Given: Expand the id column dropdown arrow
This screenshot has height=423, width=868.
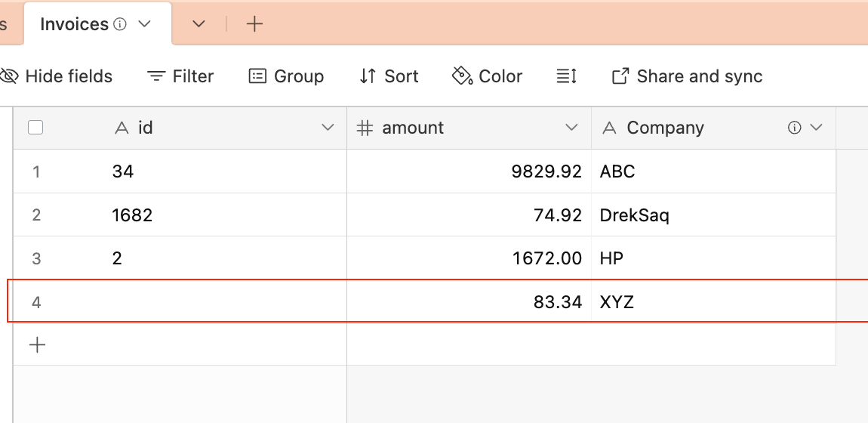Looking at the screenshot, I should (x=328, y=128).
